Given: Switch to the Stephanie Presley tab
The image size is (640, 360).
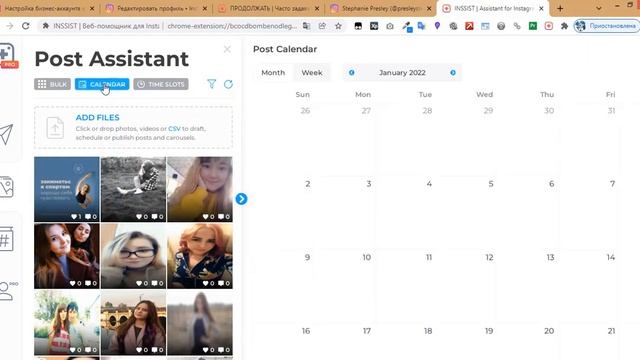Looking at the screenshot, I should (x=380, y=8).
